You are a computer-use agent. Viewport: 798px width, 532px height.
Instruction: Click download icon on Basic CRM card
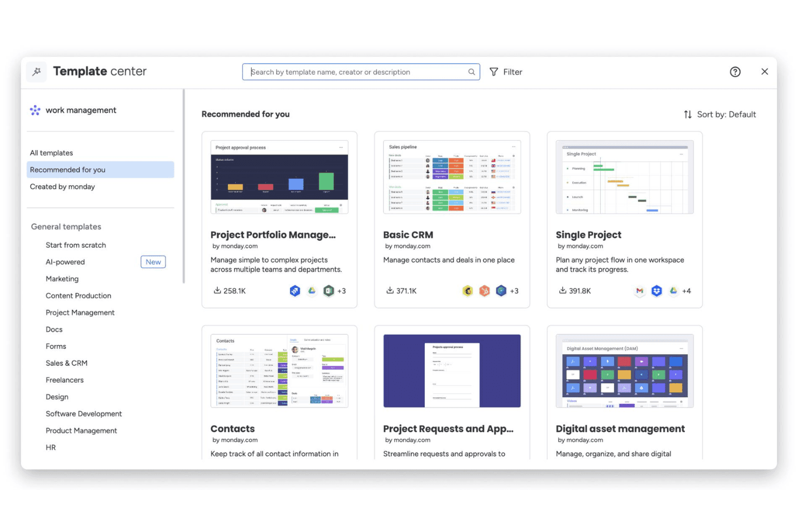390,290
